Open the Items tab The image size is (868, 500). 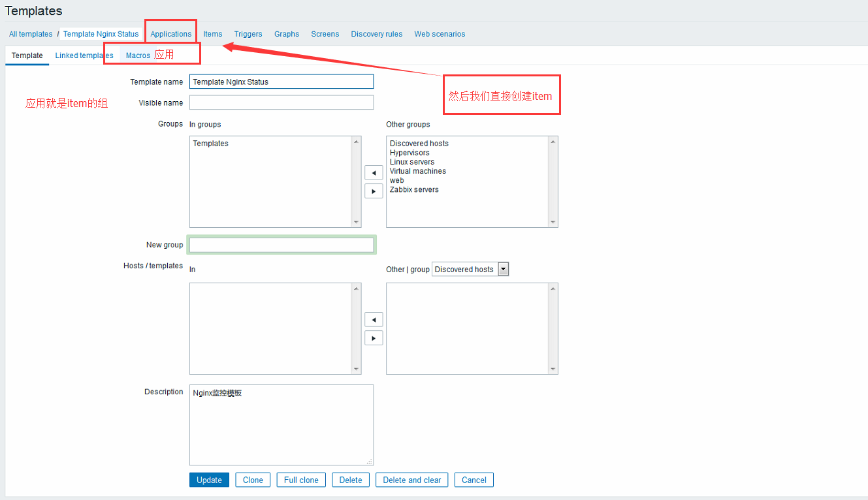tap(213, 34)
